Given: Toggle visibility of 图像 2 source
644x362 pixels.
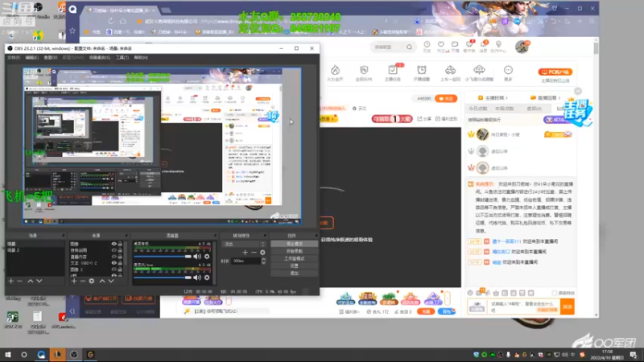Looking at the screenshot, I should click(114, 269).
